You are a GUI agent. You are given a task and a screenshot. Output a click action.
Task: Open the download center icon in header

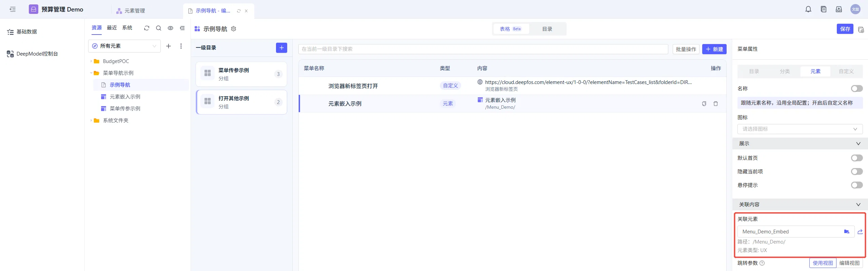[x=839, y=9]
